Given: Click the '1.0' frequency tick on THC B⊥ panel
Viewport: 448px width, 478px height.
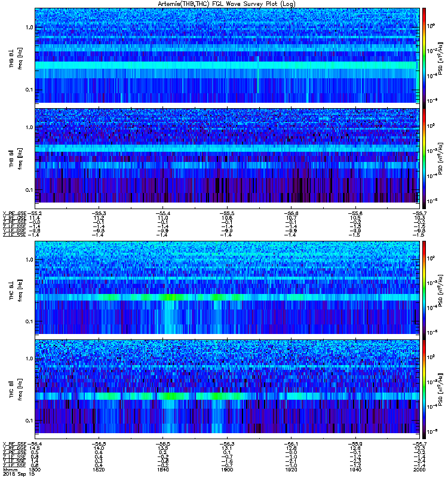Looking at the screenshot, I should (x=29, y=260).
